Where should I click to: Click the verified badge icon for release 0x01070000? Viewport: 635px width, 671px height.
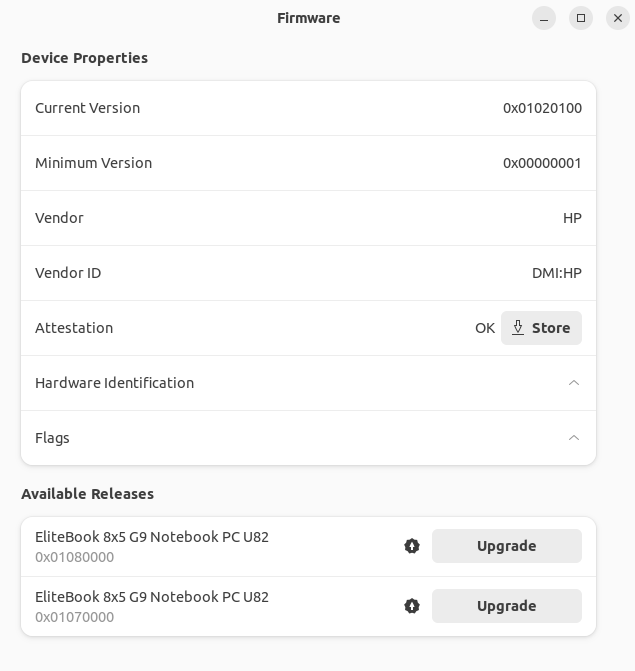coord(412,606)
